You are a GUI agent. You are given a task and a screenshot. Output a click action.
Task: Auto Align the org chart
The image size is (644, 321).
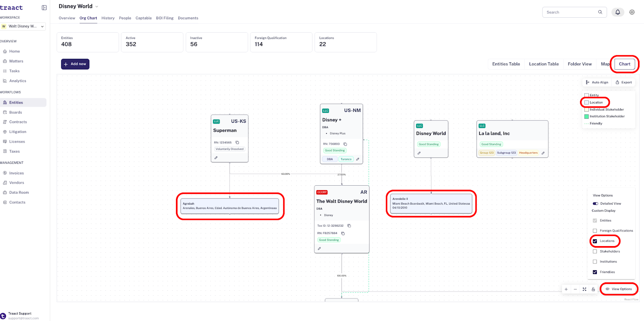597,83
